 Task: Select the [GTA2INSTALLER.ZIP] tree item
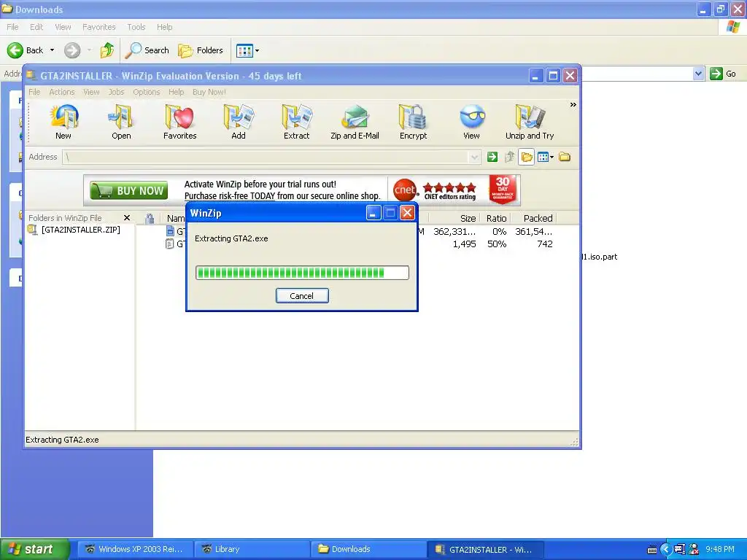pos(80,230)
